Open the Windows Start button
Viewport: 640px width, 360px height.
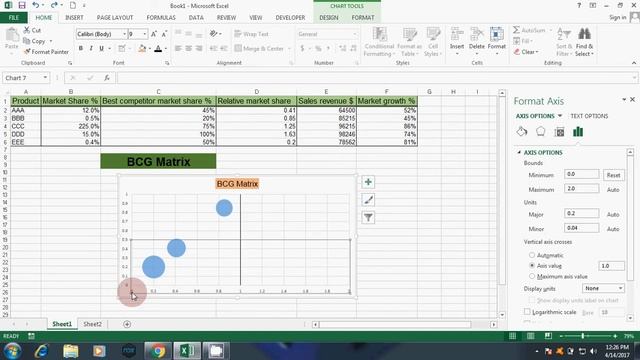pos(12,351)
